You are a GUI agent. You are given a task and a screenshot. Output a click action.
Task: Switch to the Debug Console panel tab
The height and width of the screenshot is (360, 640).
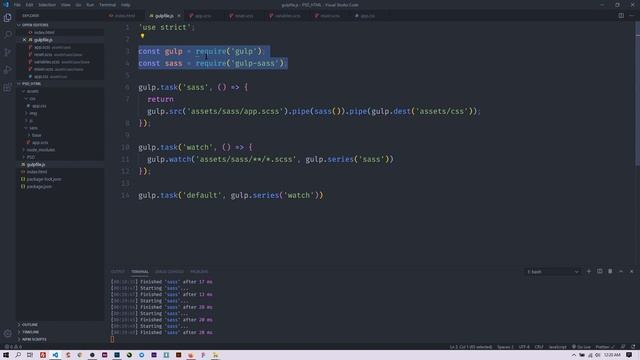(169, 271)
